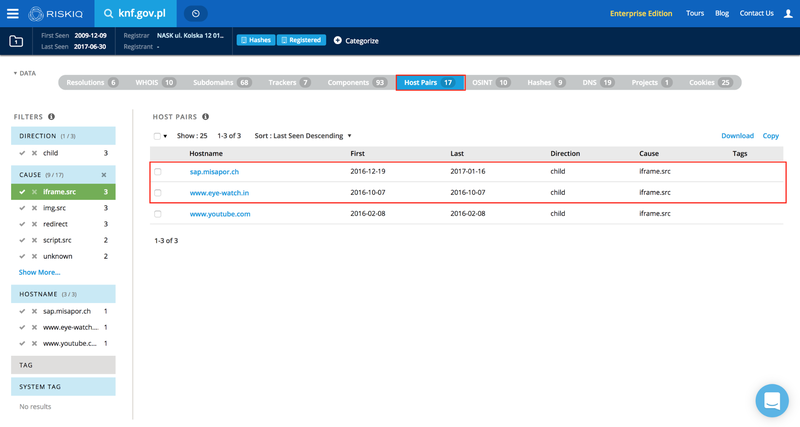
Task: Check the www.youtube.com row checkbox
Action: click(158, 214)
